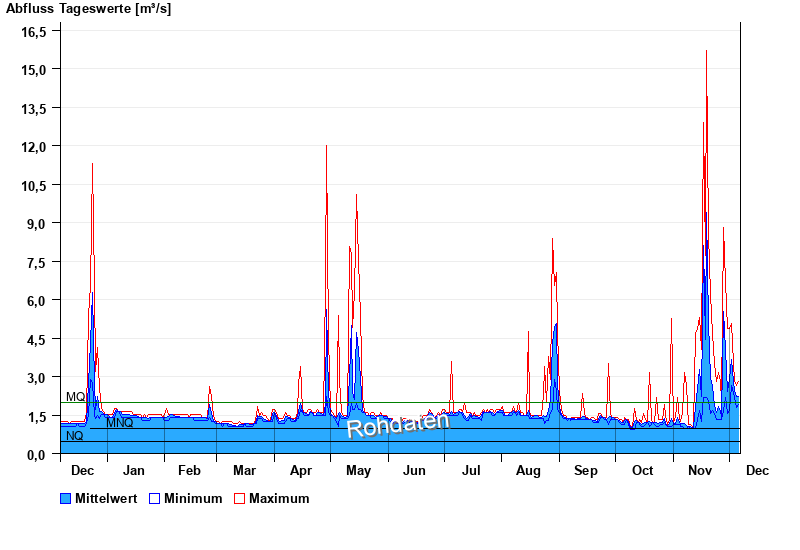This screenshot has height=550, width=800.
Task: Click the 9,0 y-axis value
Action: pos(38,223)
